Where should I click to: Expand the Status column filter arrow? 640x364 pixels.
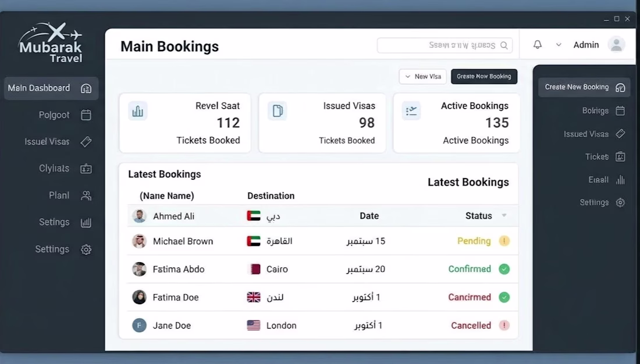point(504,216)
